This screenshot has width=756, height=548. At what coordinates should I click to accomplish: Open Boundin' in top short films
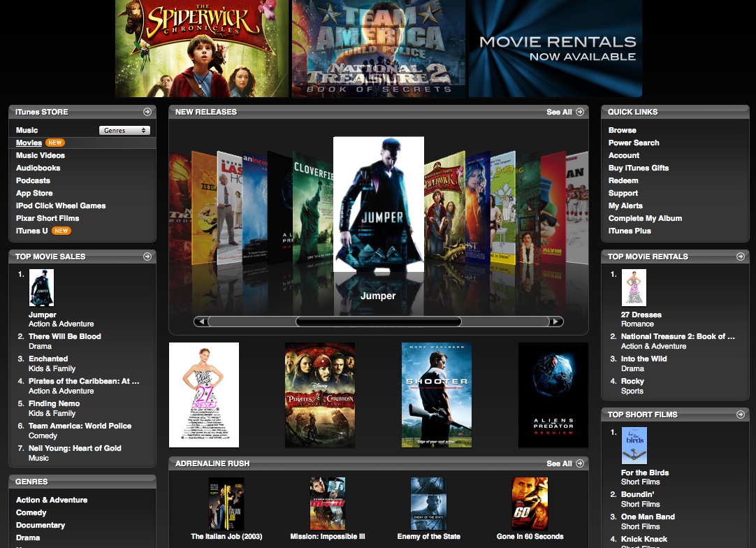click(637, 494)
